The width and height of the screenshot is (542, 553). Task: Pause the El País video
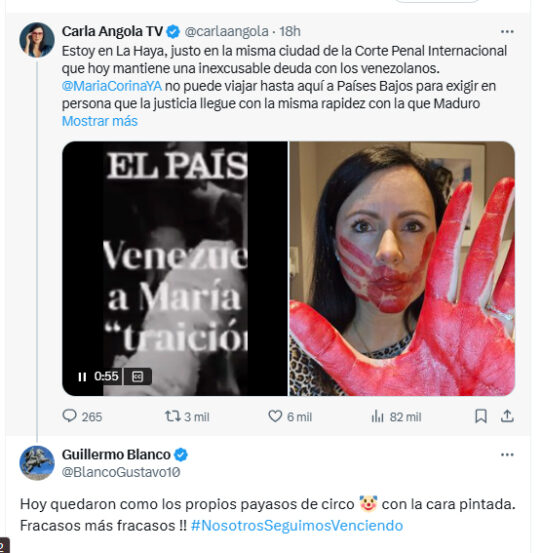(82, 377)
